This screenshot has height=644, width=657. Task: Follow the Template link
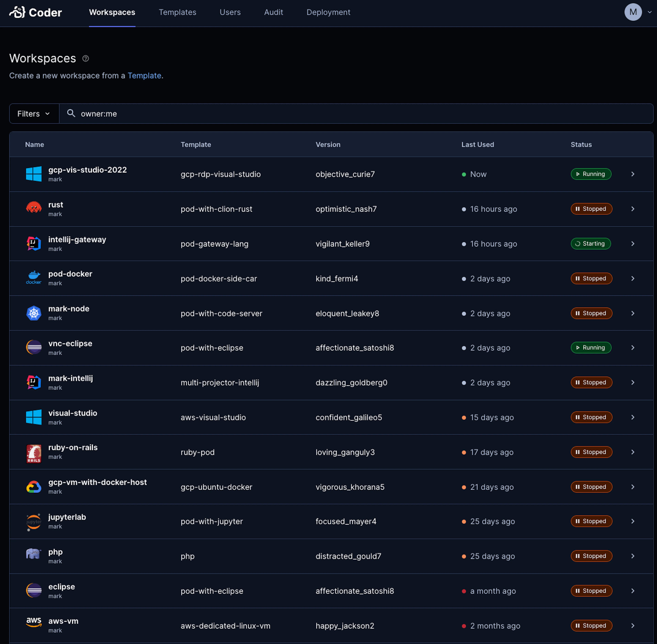pos(144,75)
